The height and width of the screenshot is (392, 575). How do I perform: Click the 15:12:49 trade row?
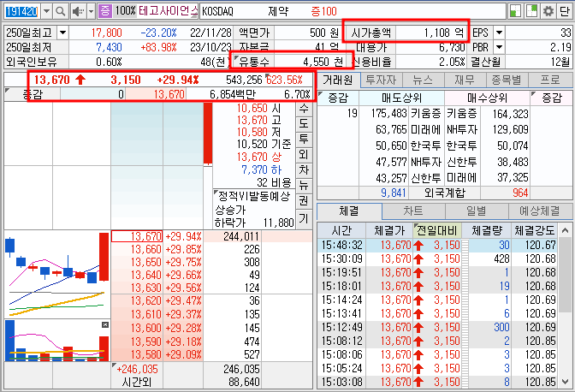pyautogui.click(x=437, y=327)
